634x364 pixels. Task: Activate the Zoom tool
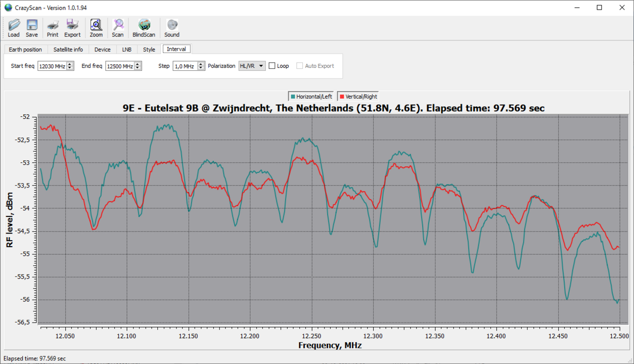pos(96,28)
